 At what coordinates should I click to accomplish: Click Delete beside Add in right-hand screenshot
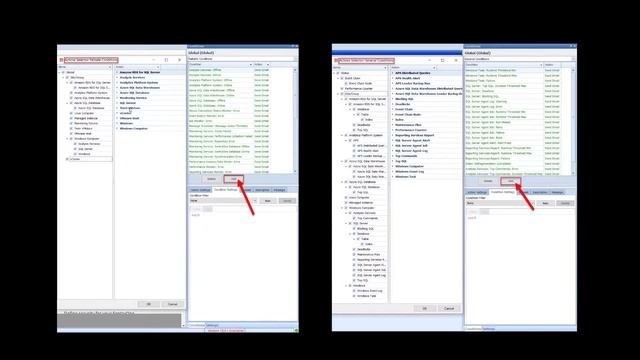tap(488, 181)
